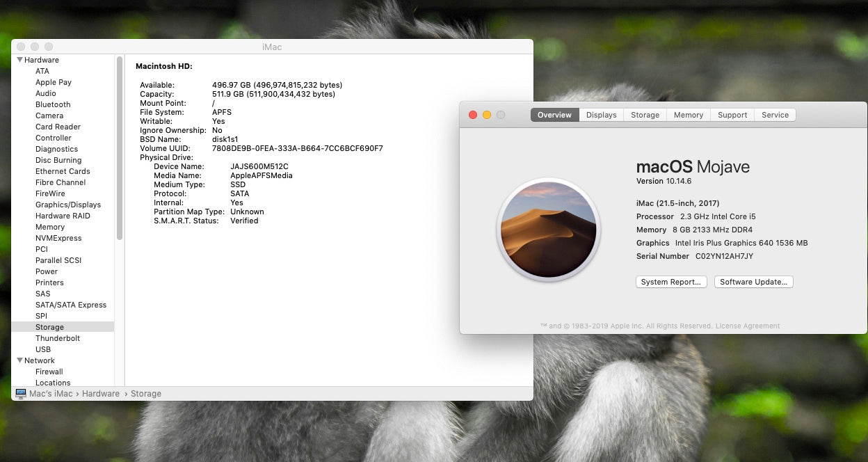The width and height of the screenshot is (868, 462).
Task: Open the Storage tab in About This Mac
Action: click(645, 115)
